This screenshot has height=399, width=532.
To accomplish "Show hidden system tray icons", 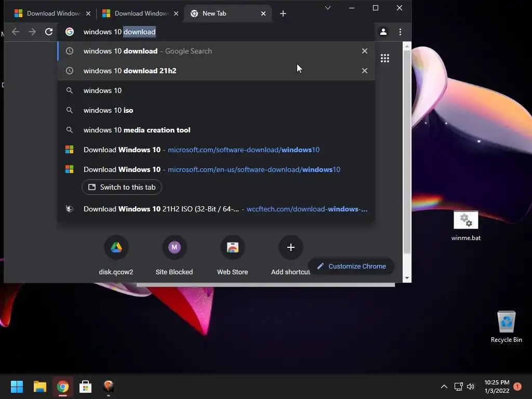I will click(444, 387).
